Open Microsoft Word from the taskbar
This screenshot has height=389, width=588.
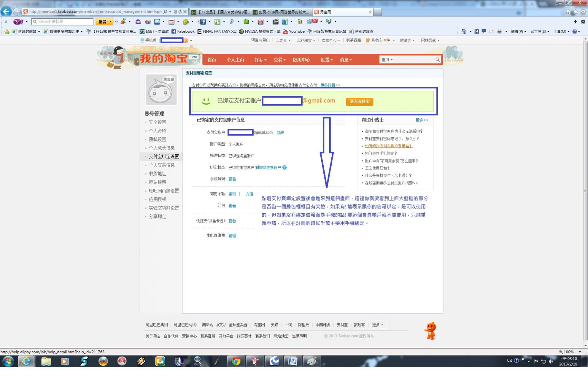click(x=293, y=361)
